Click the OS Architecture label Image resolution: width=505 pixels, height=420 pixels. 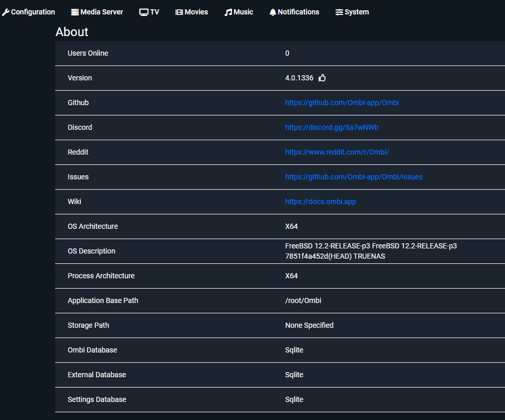tap(93, 226)
